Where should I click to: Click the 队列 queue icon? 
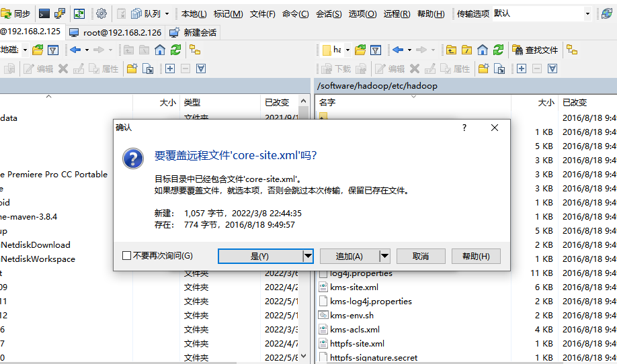coord(146,14)
